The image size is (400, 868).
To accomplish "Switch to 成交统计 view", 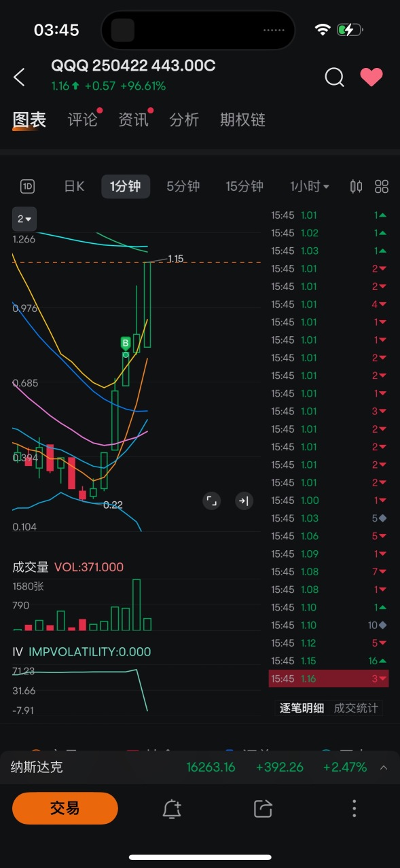I will (356, 708).
